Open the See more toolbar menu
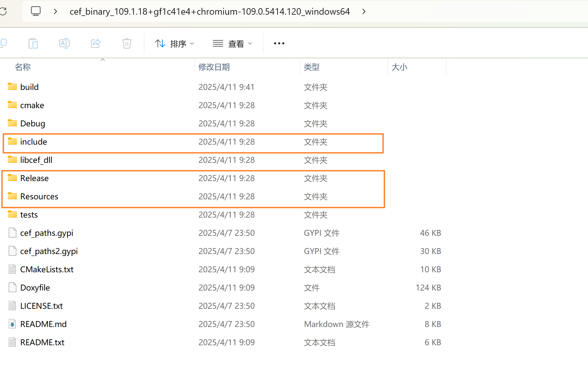The height and width of the screenshot is (369, 588). pos(279,43)
